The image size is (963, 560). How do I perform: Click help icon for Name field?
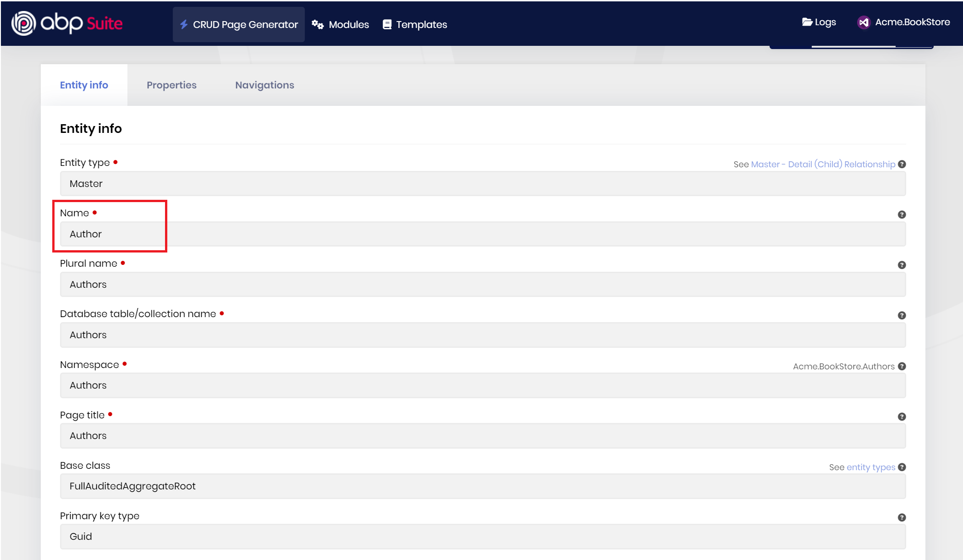click(902, 214)
